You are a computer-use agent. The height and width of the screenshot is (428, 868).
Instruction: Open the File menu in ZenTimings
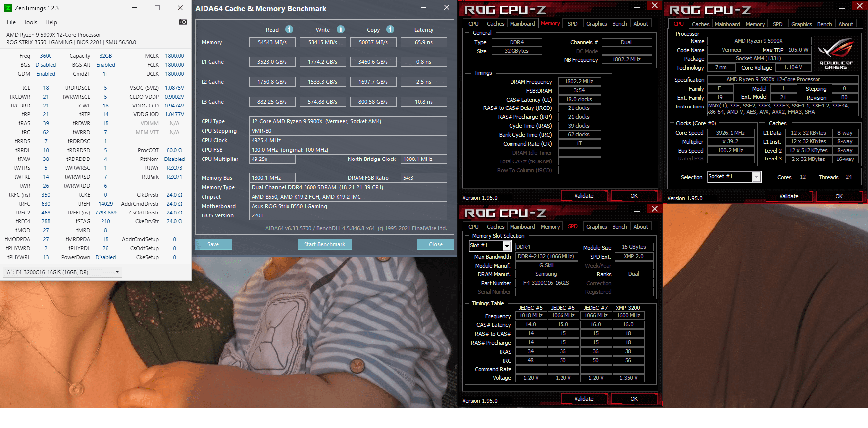point(11,22)
